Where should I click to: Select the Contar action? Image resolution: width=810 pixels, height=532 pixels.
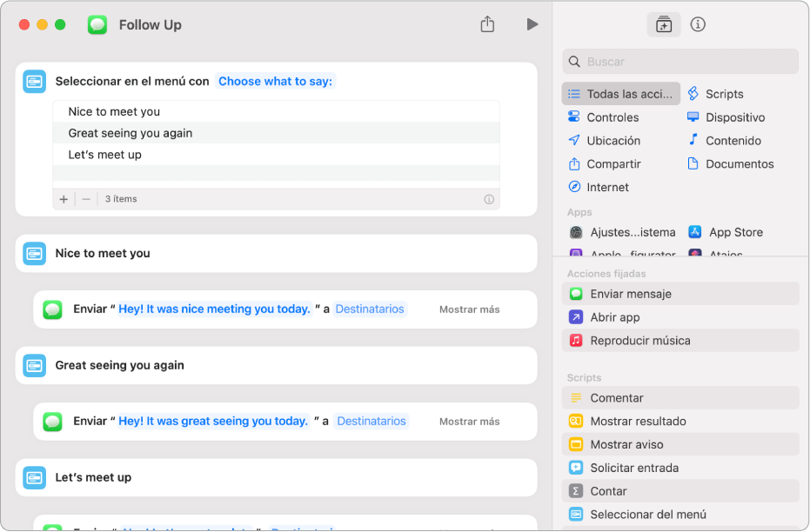[x=680, y=491]
